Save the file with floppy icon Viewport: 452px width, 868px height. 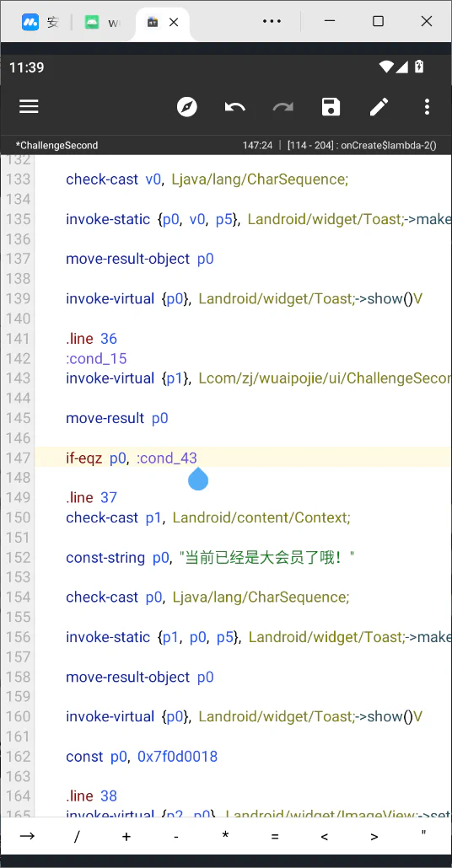point(331,106)
